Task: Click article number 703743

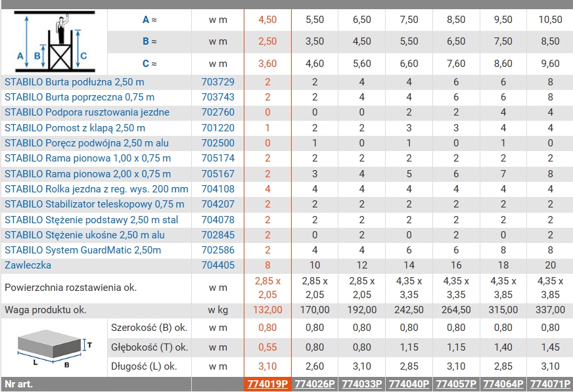Action: 218,97
